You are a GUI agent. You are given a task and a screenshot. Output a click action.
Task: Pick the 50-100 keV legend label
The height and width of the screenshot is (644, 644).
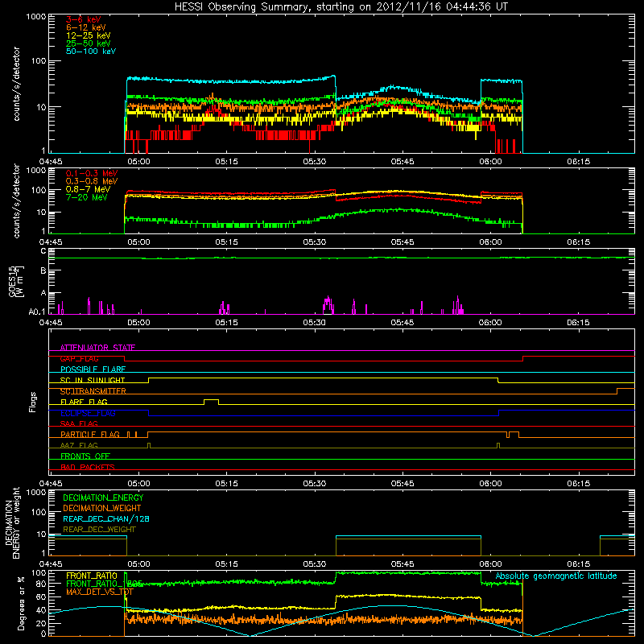[x=91, y=52]
